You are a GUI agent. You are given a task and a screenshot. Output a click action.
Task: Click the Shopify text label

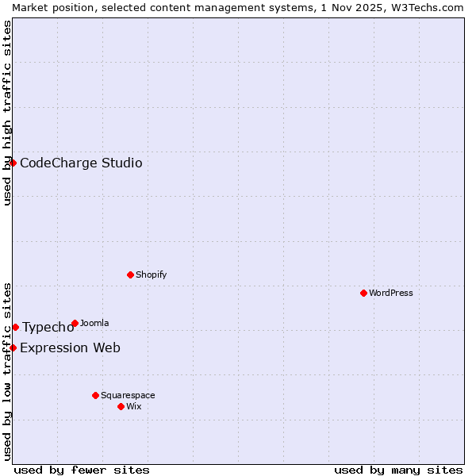[x=151, y=274]
